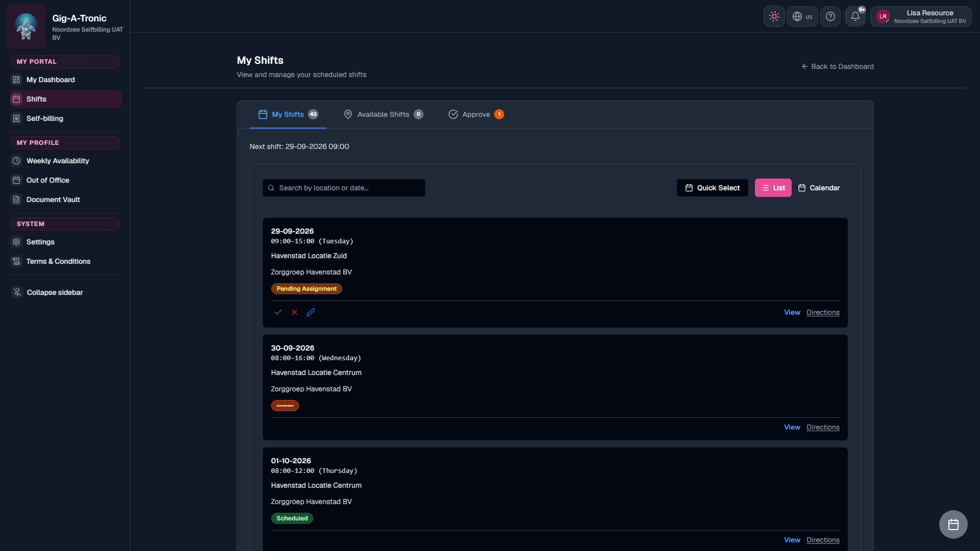The height and width of the screenshot is (551, 980).
Task: Open Out of Office page
Action: click(x=65, y=180)
